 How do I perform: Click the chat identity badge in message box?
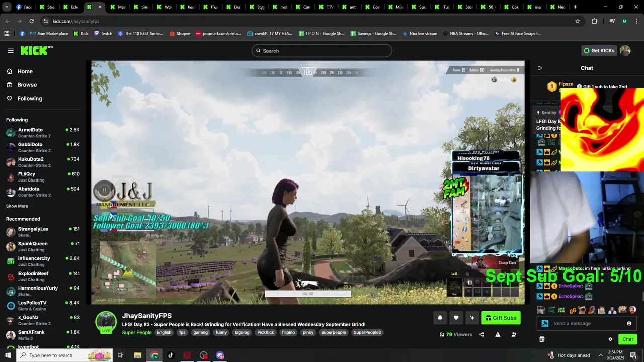[x=545, y=323]
